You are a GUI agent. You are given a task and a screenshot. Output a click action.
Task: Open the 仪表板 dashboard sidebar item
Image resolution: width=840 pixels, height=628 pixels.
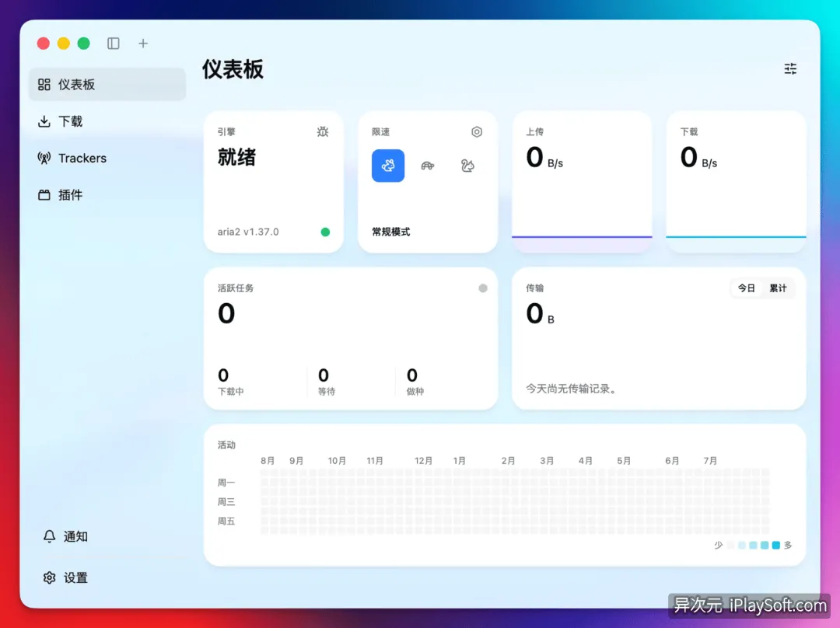click(107, 85)
